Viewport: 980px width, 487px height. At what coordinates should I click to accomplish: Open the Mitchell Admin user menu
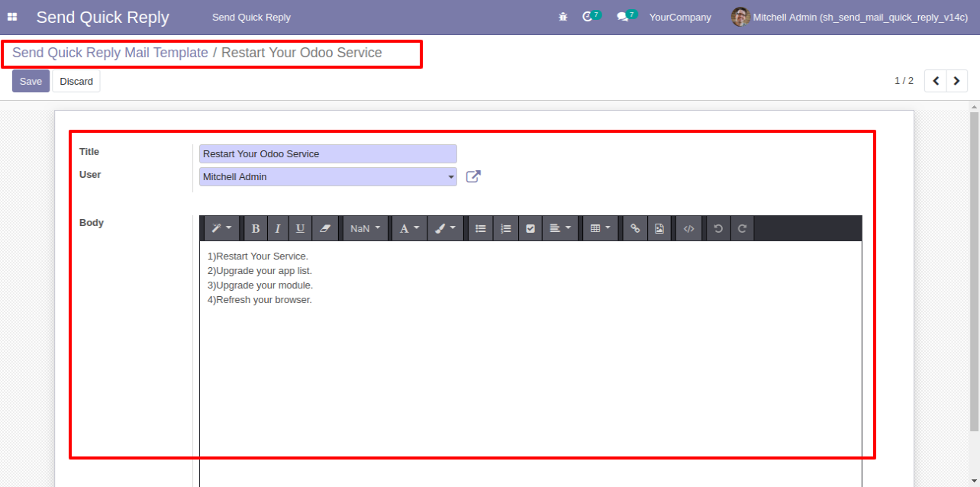point(849,17)
